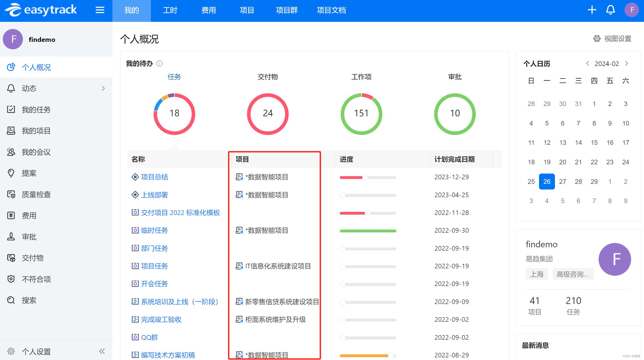Image resolution: width=644 pixels, height=360 pixels.
Task: Click 交付物 box sidebar icon
Action: [11, 258]
